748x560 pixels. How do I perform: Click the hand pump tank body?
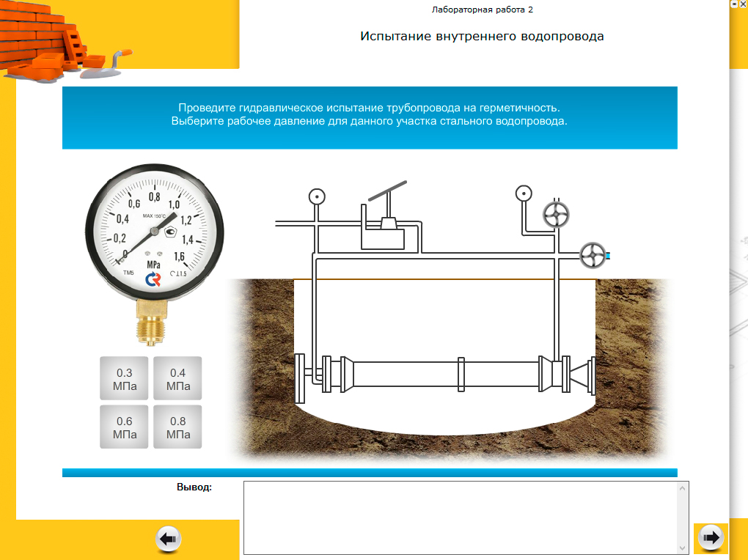pyautogui.click(x=382, y=240)
